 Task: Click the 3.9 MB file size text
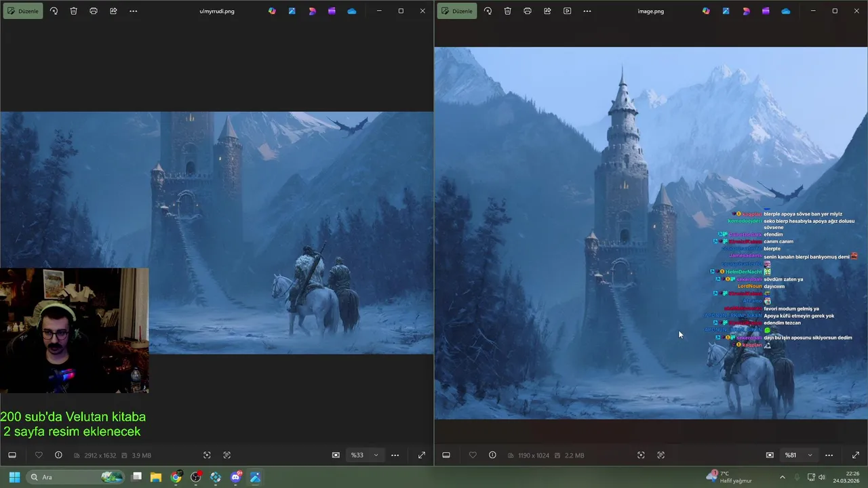click(x=141, y=455)
